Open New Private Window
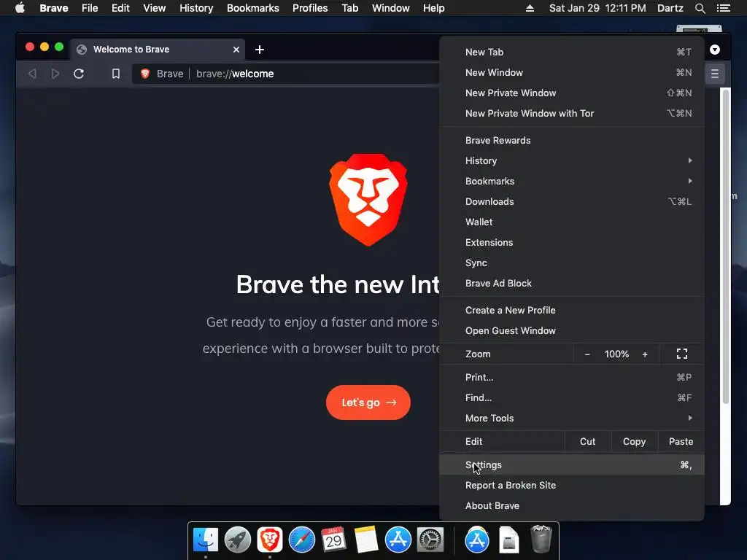 tap(572, 93)
